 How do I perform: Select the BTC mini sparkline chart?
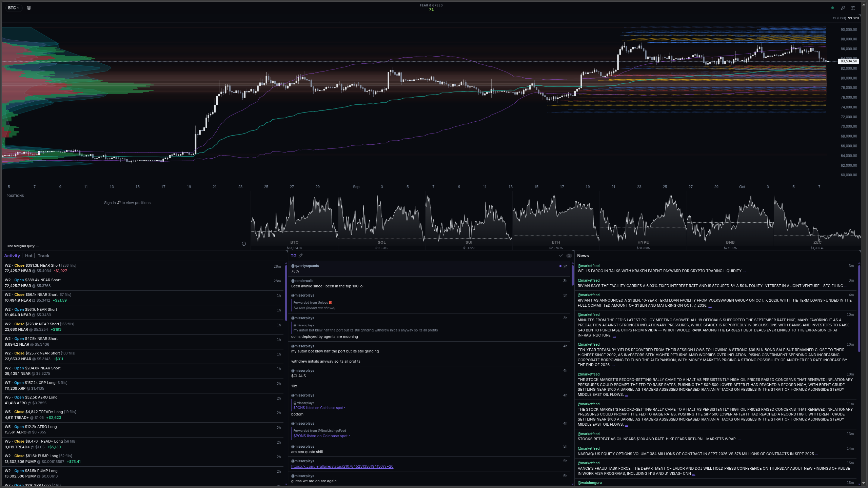294,221
